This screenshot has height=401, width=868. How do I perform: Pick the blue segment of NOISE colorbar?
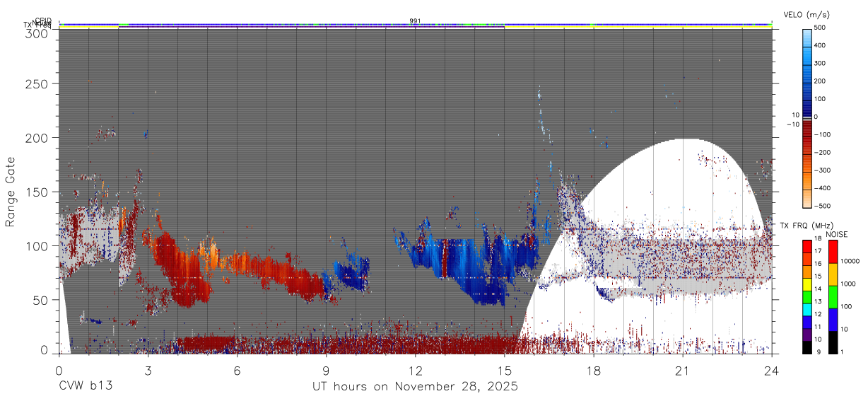click(x=832, y=320)
